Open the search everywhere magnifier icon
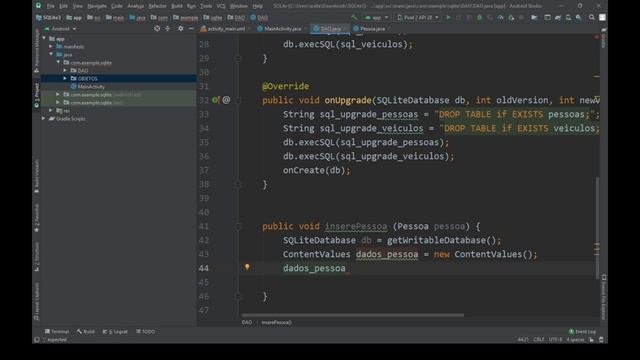640x360 pixels. (591, 18)
